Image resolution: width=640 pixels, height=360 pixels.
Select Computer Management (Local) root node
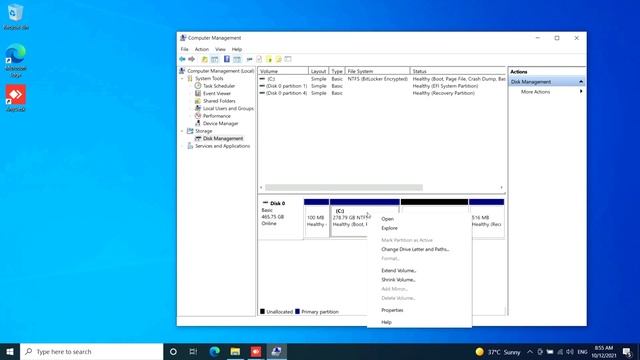(x=220, y=71)
